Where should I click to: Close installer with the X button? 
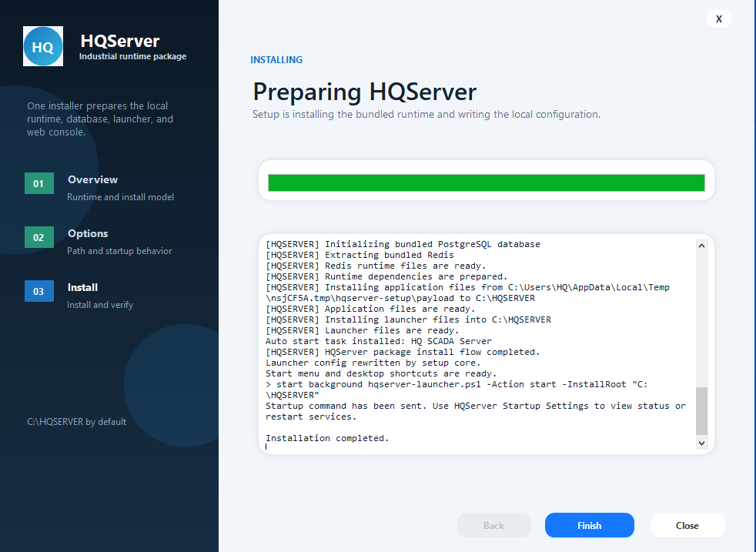click(719, 18)
